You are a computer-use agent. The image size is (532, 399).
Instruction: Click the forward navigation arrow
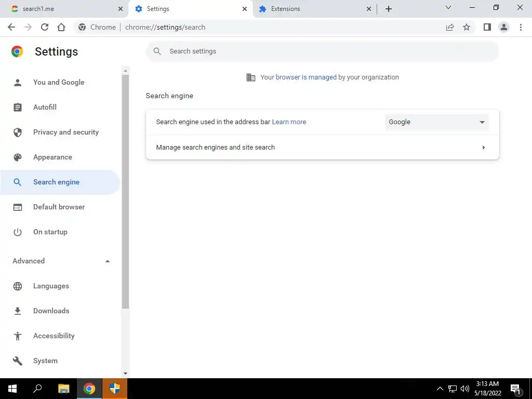(28, 27)
